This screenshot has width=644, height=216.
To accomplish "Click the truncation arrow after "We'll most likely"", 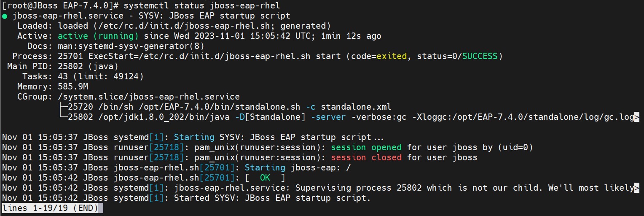I will pyautogui.click(x=636, y=188).
